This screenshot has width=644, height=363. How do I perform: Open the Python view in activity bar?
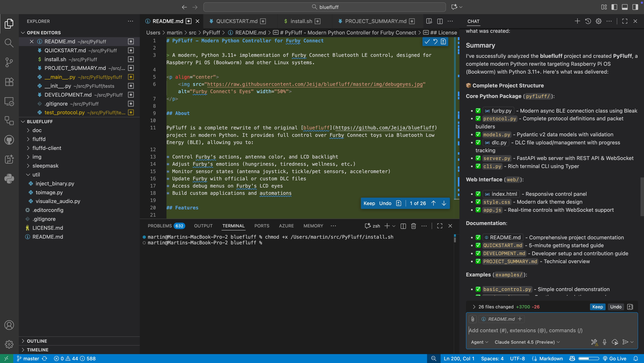9,179
